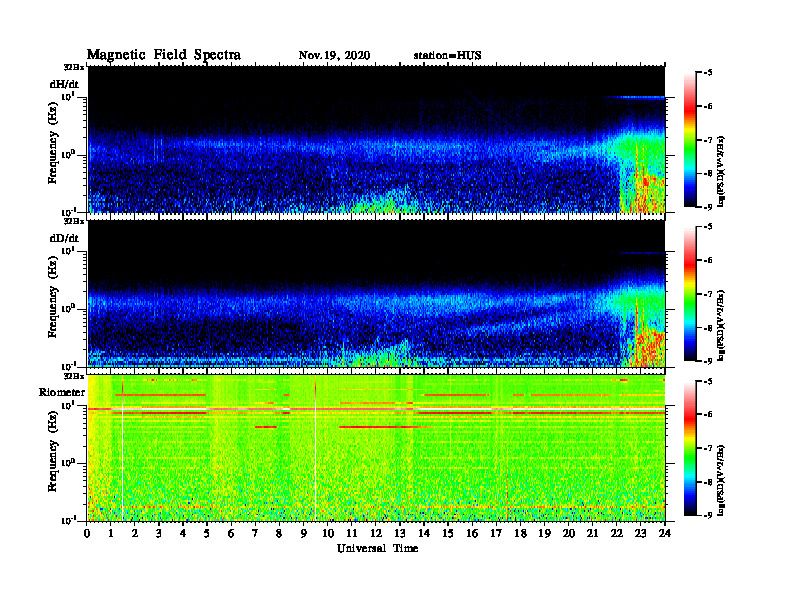Click the 'Magnetic Field Spectra' title
This screenshot has width=792, height=612.
pos(164,55)
